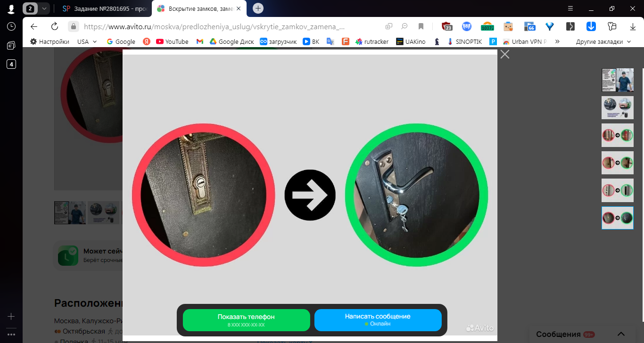Select first gallery thumbnail with man photo
Screen dimensions: 644x343
coord(617,80)
